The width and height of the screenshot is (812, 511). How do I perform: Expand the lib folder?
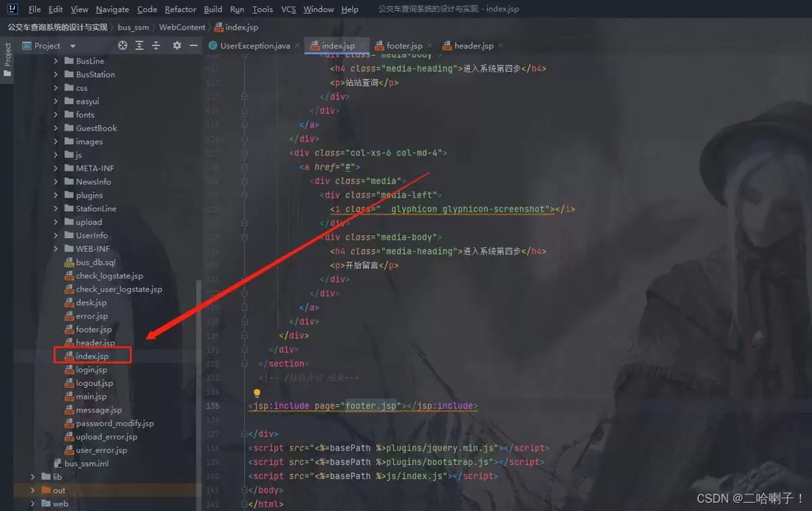tap(32, 476)
